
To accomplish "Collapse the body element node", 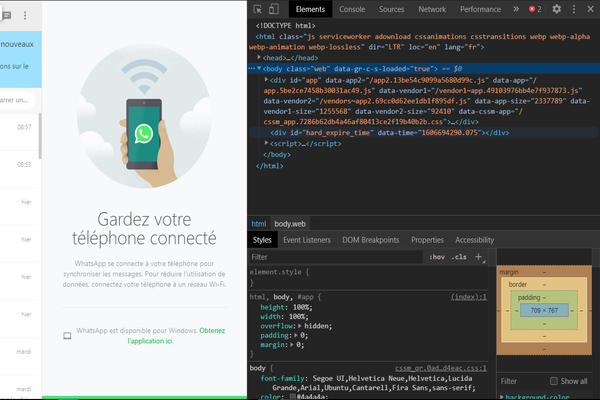I will (x=259, y=69).
